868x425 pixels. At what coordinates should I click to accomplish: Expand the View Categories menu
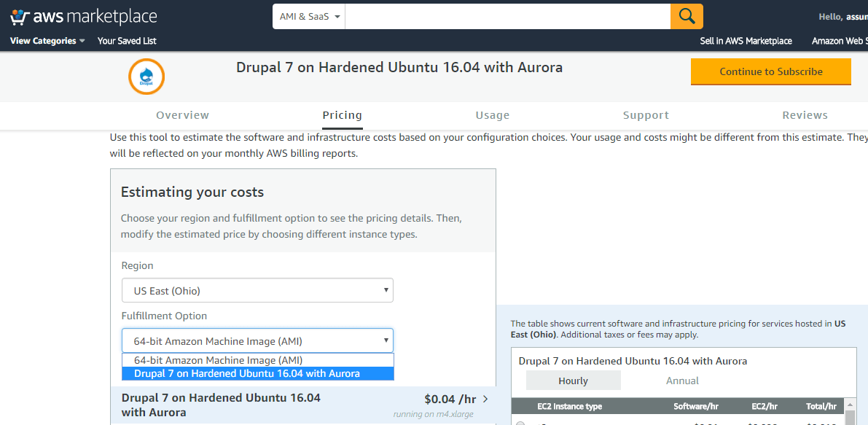click(x=47, y=41)
